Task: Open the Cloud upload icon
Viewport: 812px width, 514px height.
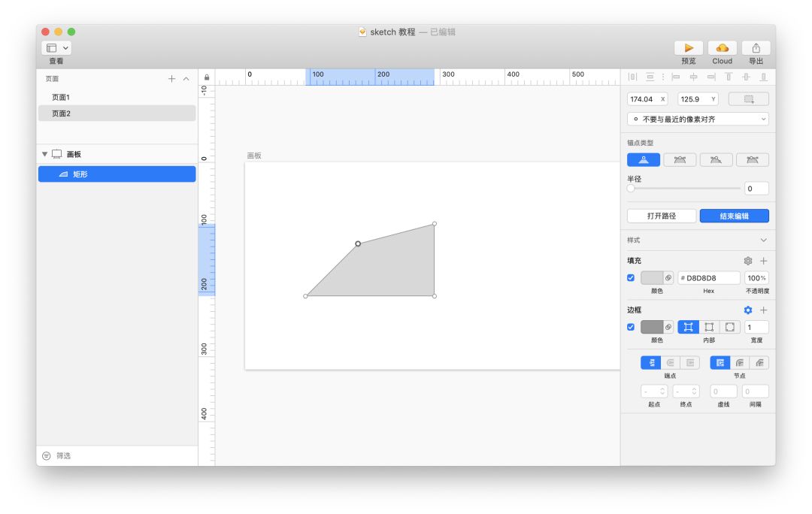Action: click(722, 48)
